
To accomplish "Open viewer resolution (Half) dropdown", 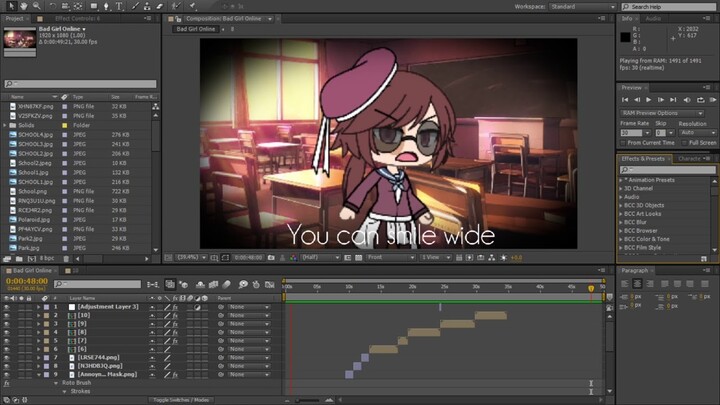I will pos(320,258).
